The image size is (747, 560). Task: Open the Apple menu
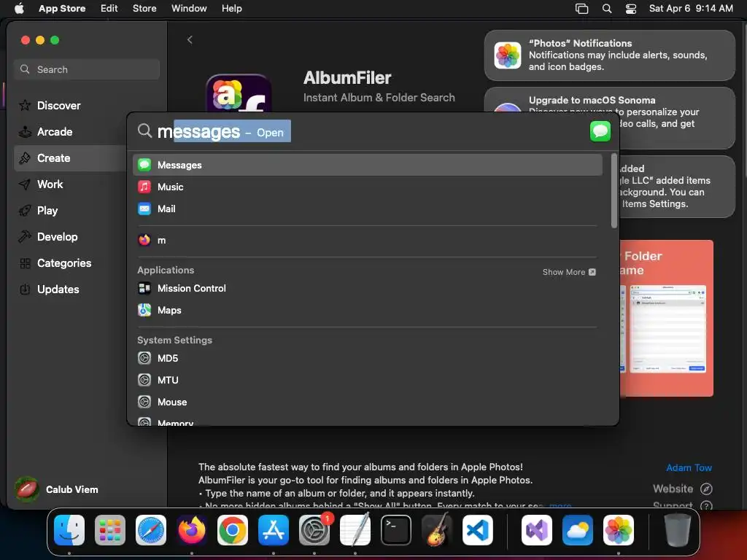coord(20,9)
